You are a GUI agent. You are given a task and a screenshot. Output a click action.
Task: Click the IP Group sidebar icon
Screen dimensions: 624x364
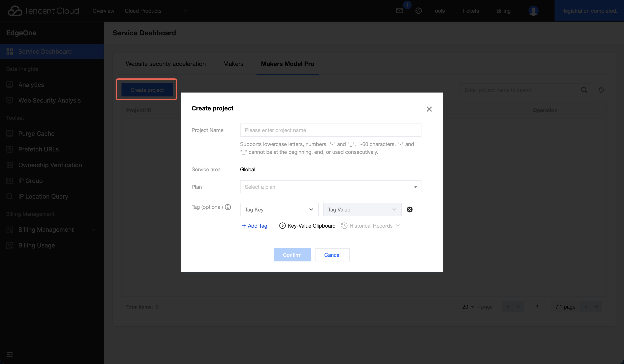click(x=9, y=181)
